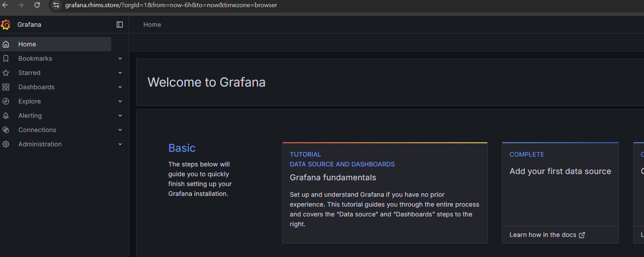Image resolution: width=644 pixels, height=257 pixels.
Task: Open site info icon in address bar
Action: pos(56,5)
